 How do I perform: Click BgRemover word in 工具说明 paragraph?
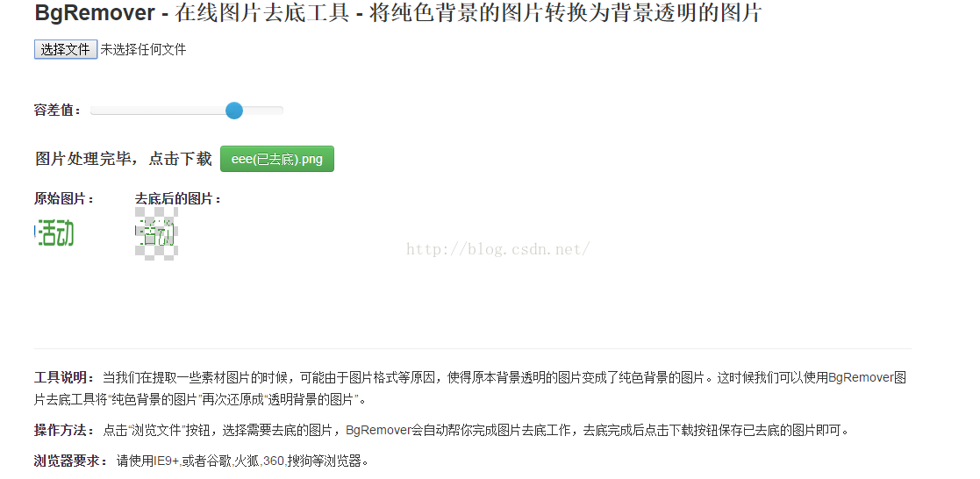861,378
